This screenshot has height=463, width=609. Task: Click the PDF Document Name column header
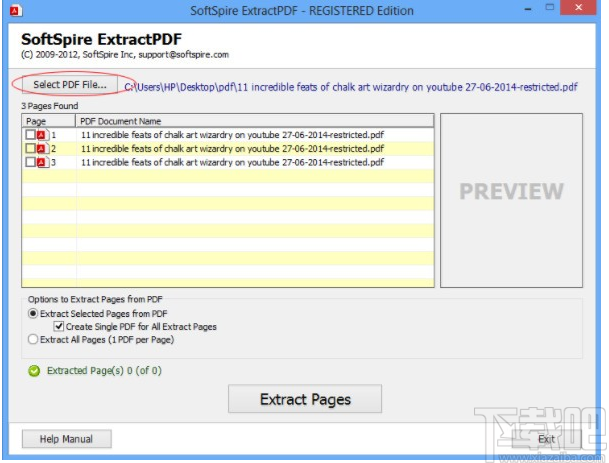pyautogui.click(x=255, y=121)
